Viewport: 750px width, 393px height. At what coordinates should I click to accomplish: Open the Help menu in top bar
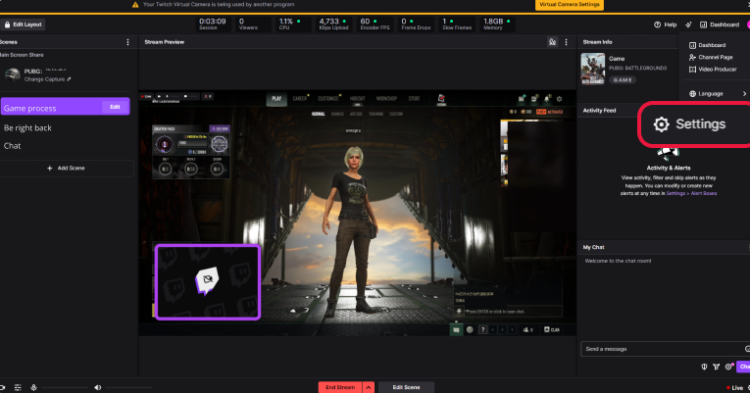665,24
